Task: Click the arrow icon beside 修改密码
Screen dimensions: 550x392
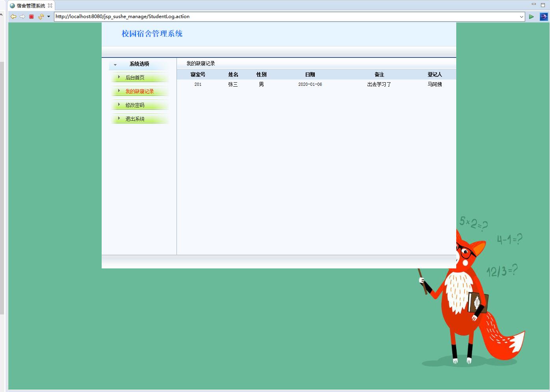Action: pos(119,105)
